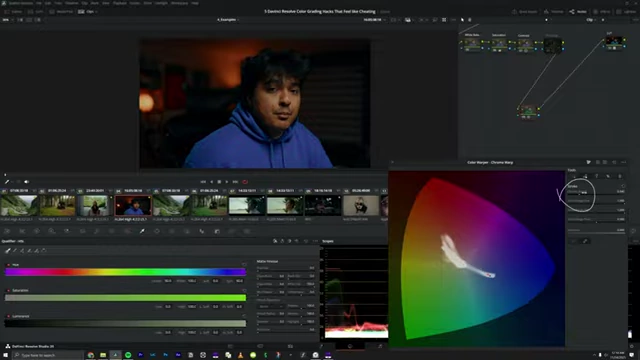Select the Picker Add tool
640x360 pixels.
coord(22,251)
